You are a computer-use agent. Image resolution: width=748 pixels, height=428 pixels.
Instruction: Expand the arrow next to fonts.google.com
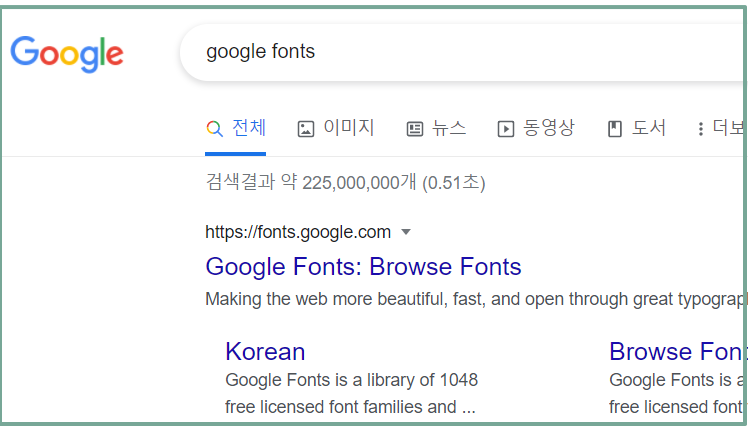click(406, 232)
